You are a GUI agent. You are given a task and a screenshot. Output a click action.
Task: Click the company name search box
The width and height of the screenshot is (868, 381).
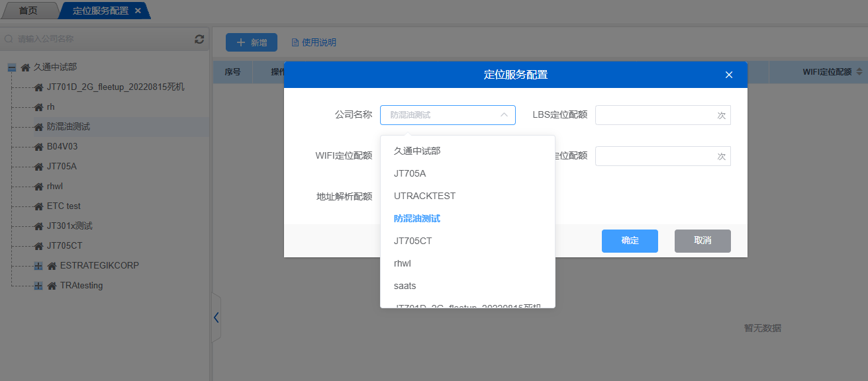[99, 39]
